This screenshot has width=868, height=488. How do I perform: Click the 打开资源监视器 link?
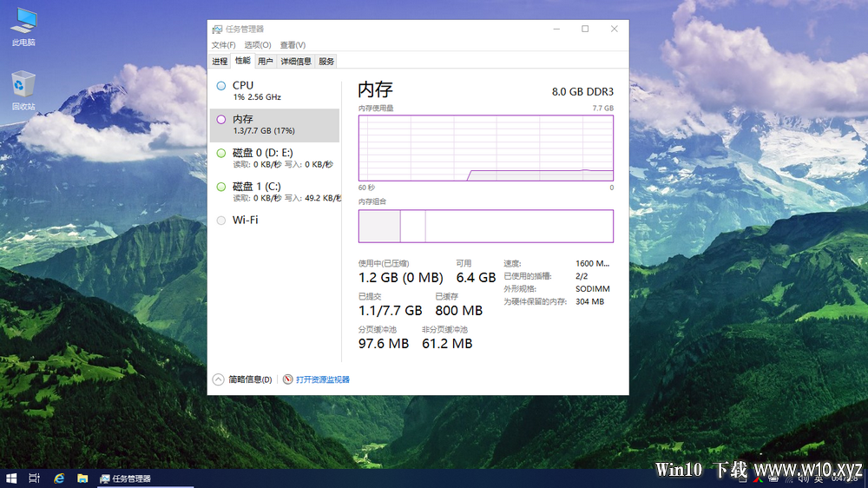323,379
